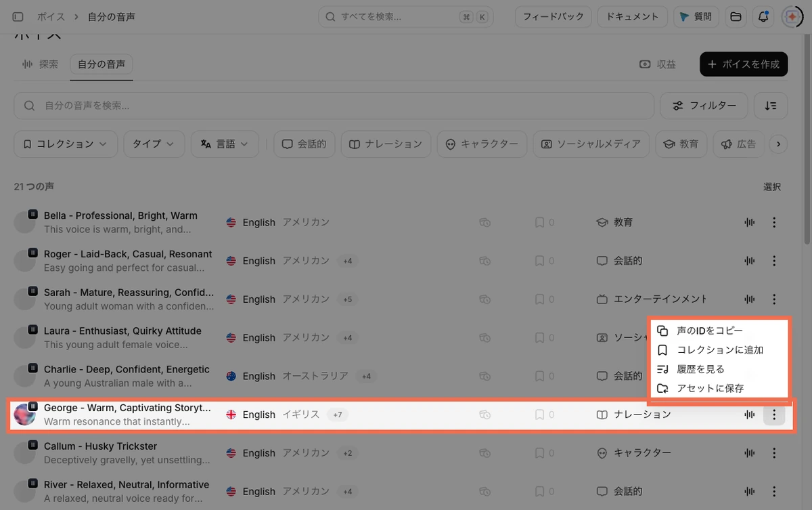The height and width of the screenshot is (510, 812).
Task: Open notifications bell icon
Action: point(763,16)
